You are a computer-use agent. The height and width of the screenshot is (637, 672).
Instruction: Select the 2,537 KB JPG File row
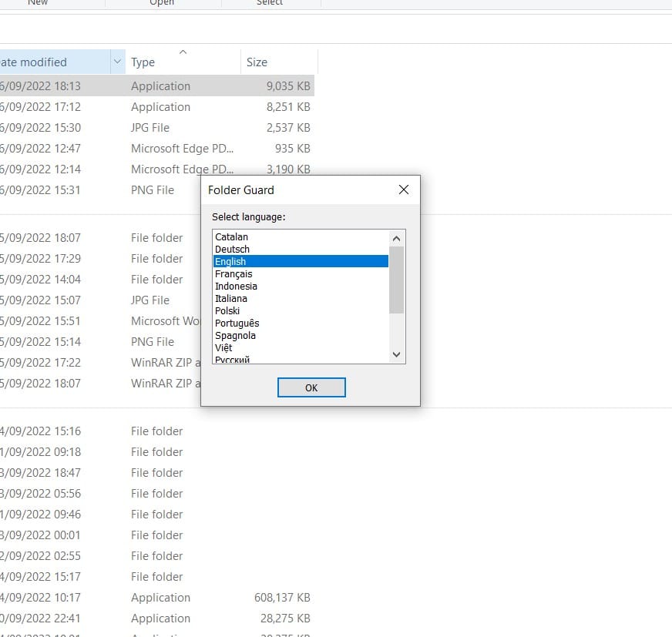click(157, 128)
